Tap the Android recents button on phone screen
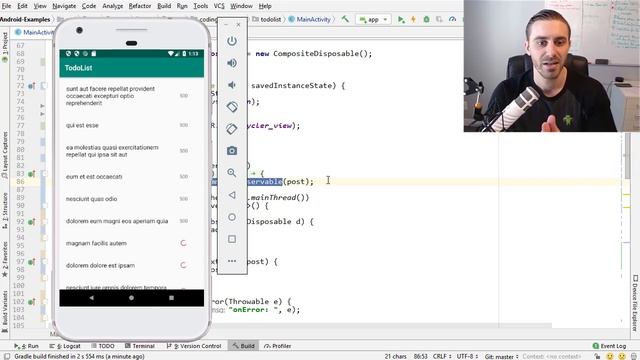The height and width of the screenshot is (360, 640). pyautogui.click(x=171, y=298)
